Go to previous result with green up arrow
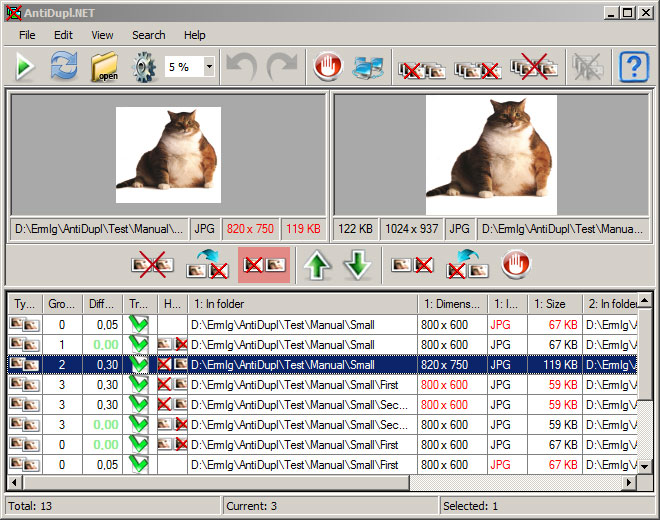The image size is (660, 520). pos(317,265)
